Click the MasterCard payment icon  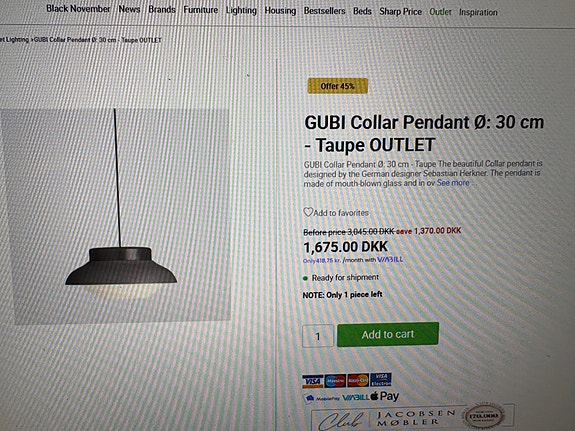(358, 380)
